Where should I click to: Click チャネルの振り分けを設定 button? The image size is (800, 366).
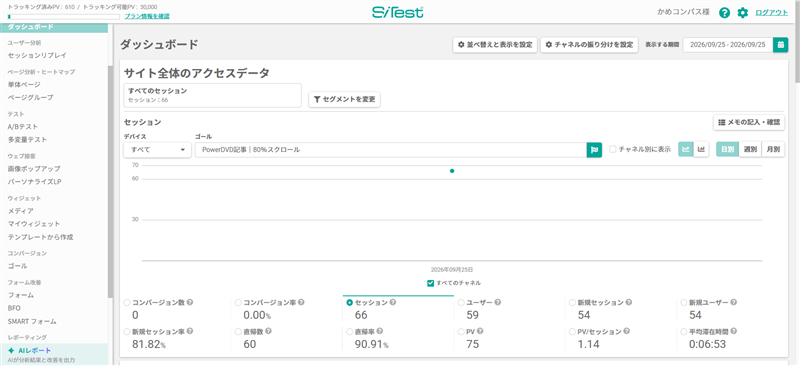[589, 45]
